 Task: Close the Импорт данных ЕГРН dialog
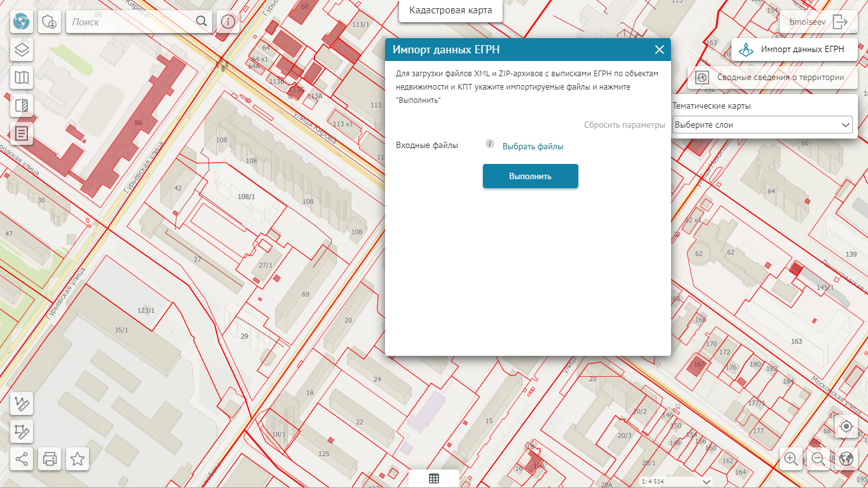coord(660,50)
